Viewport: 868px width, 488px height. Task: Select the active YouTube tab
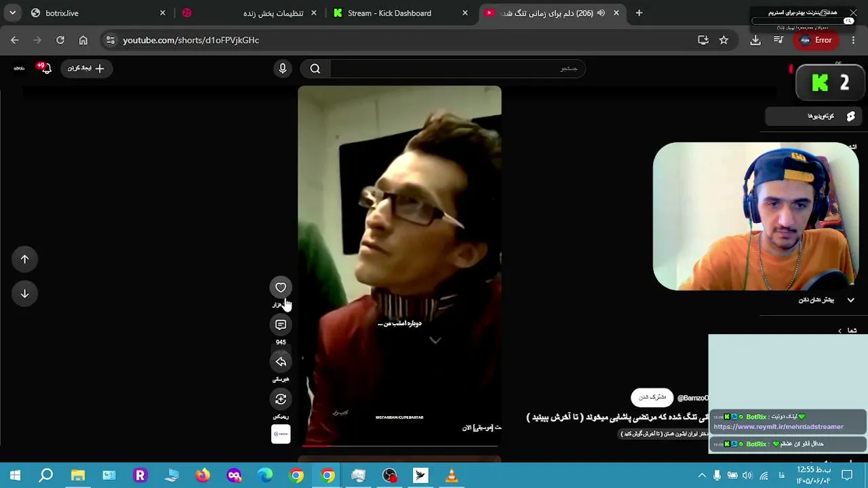click(551, 13)
